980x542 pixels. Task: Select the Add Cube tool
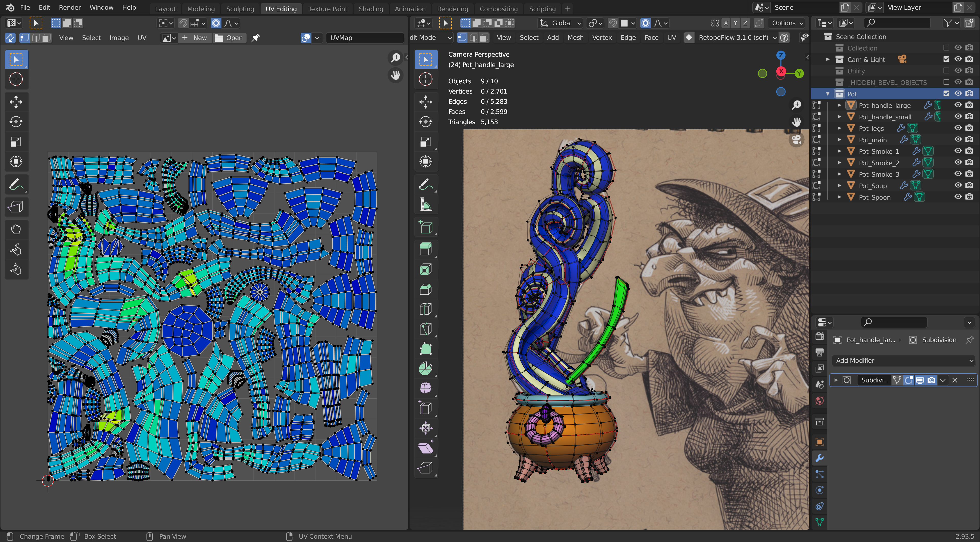pos(425,227)
